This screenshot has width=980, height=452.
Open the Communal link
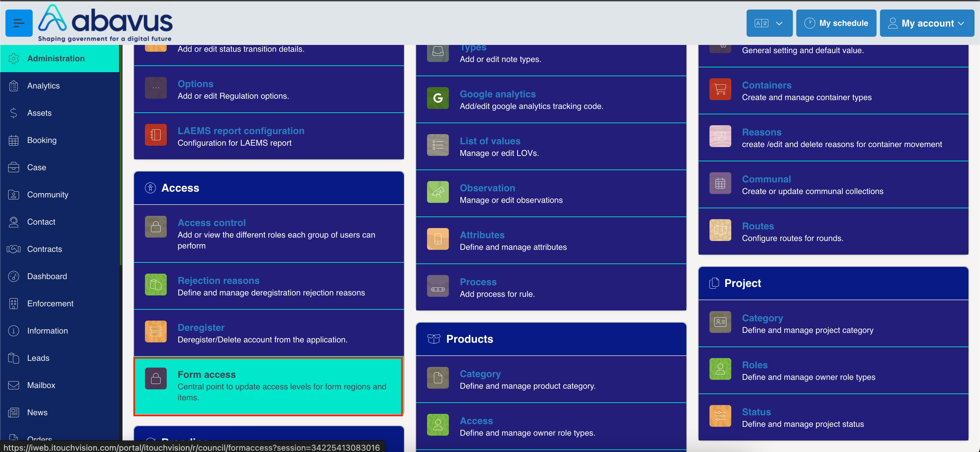[x=766, y=179]
